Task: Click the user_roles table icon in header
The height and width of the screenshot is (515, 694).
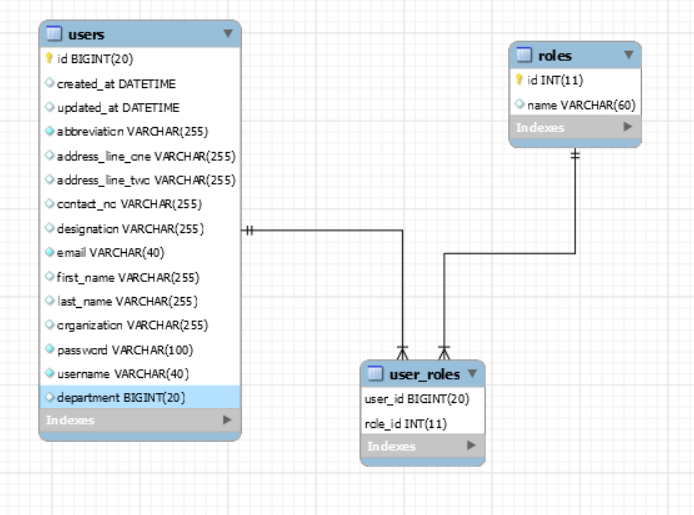Action: 375,375
